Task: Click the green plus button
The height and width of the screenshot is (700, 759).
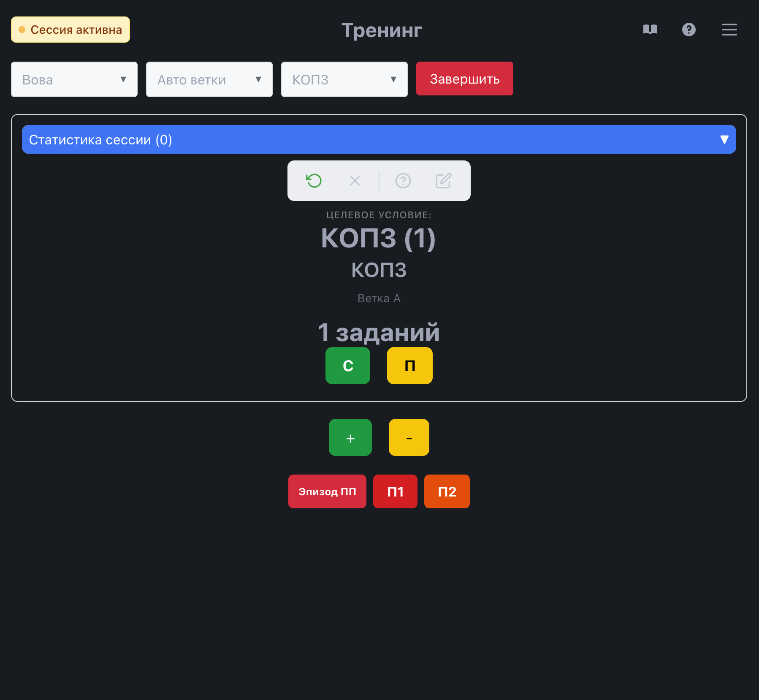Action: click(350, 437)
